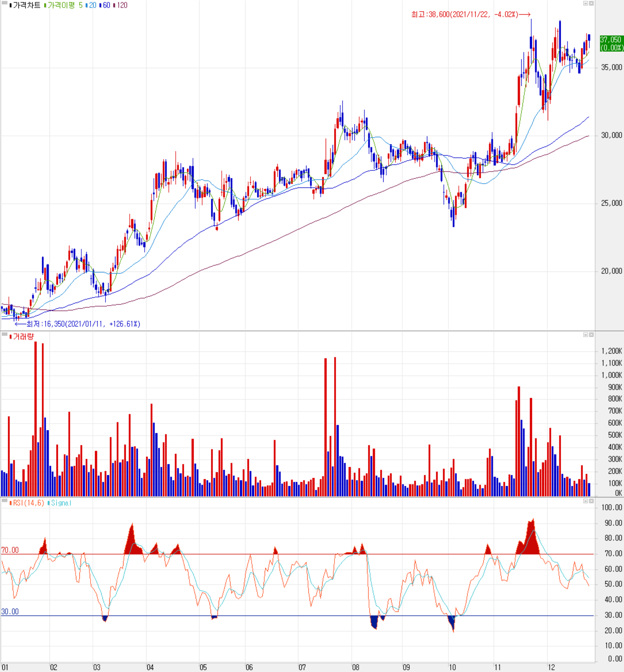Viewport: 624px width, 672px height.
Task: Click the 30,000 price axis label
Action: click(x=611, y=135)
